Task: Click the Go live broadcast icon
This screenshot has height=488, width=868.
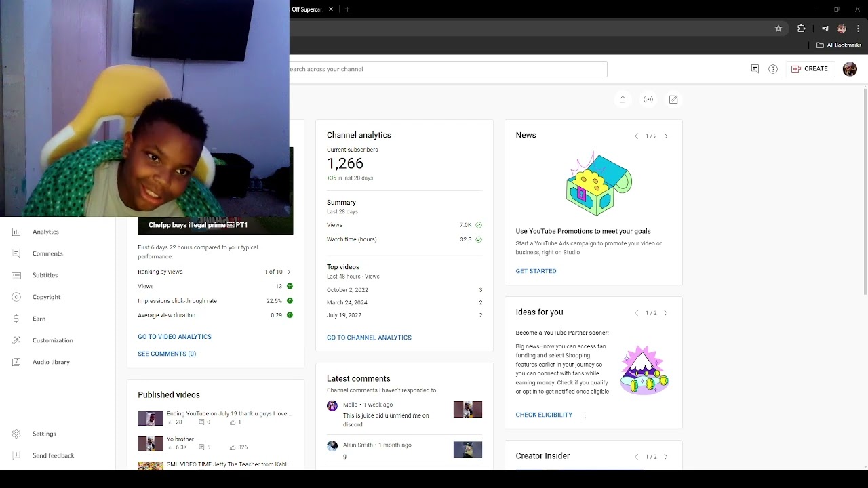Action: point(648,99)
